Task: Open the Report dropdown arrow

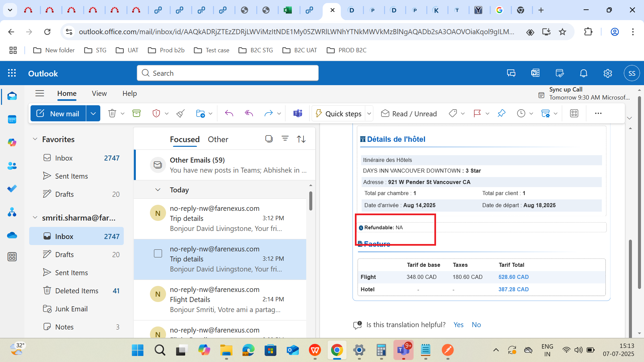Action: click(x=167, y=114)
